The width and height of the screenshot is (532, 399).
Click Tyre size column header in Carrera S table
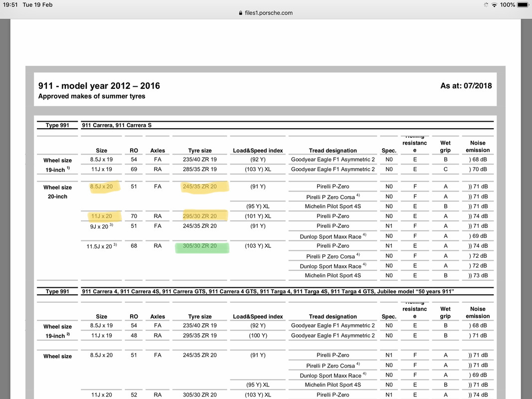pos(200,151)
